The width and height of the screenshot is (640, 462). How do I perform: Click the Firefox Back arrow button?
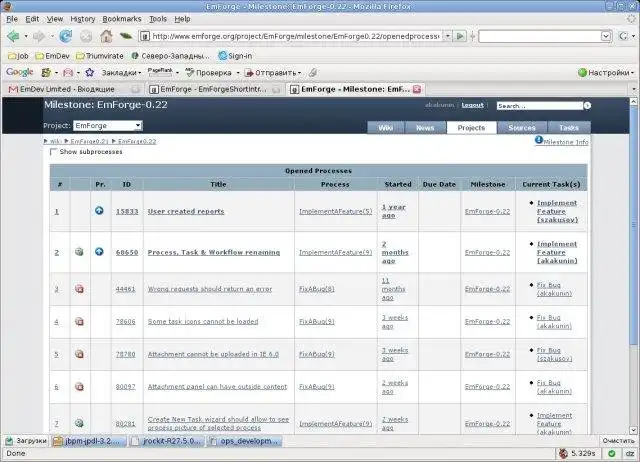(13, 36)
